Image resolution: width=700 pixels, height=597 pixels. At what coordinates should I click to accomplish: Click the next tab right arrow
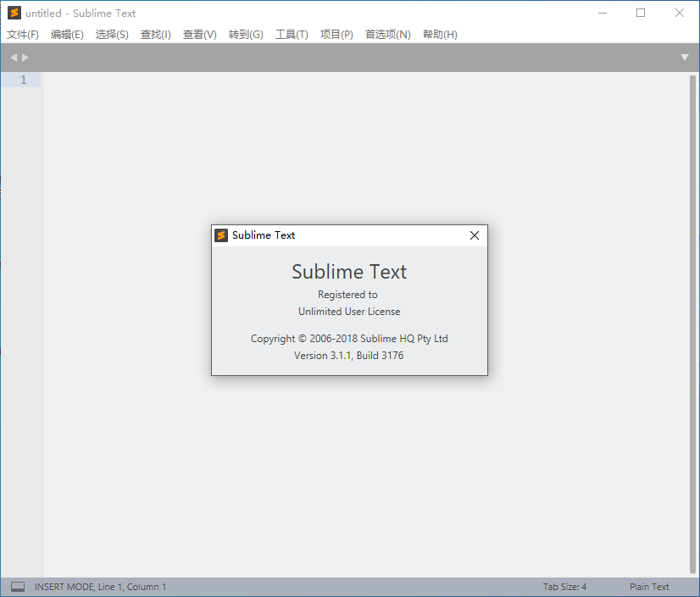pyautogui.click(x=25, y=57)
